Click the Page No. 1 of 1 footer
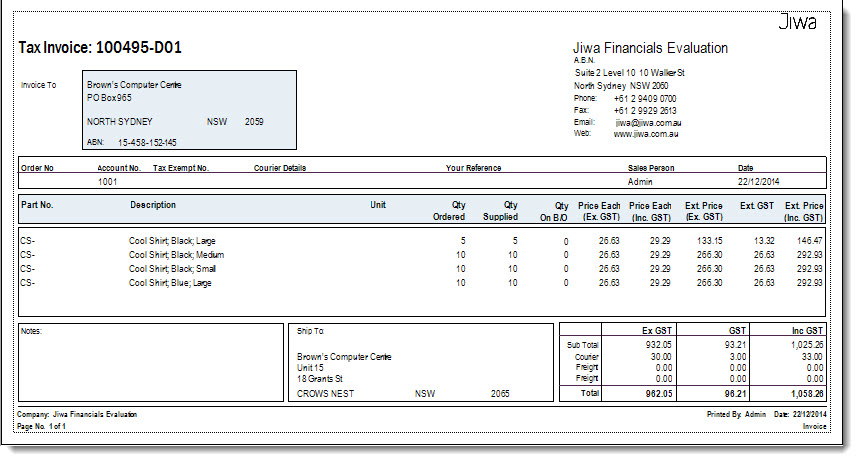This screenshot has height=461, width=858. [41, 427]
